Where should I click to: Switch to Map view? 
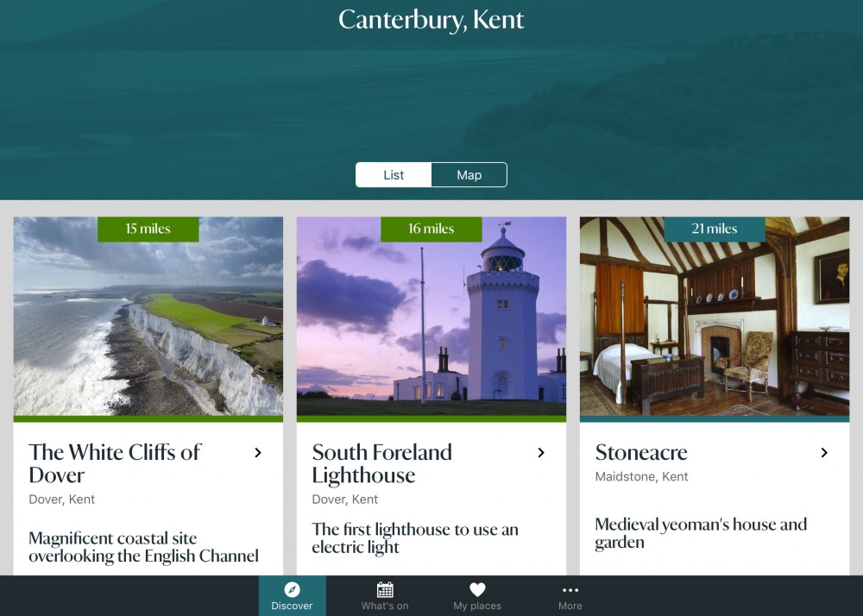point(469,175)
